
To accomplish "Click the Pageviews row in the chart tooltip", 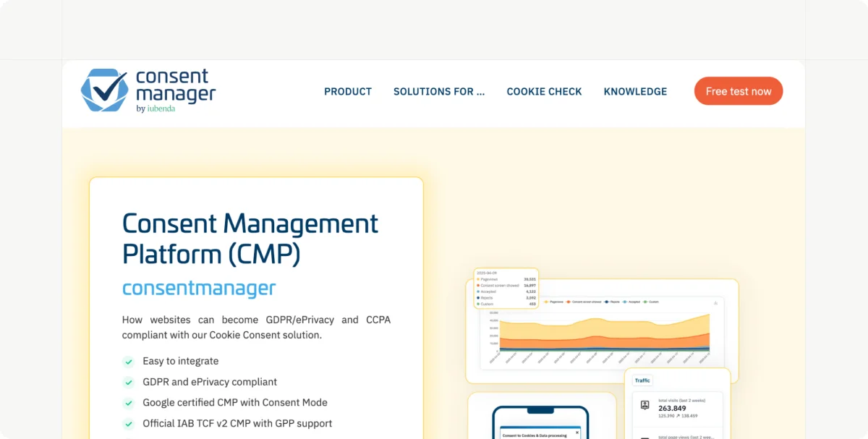I will [x=506, y=279].
